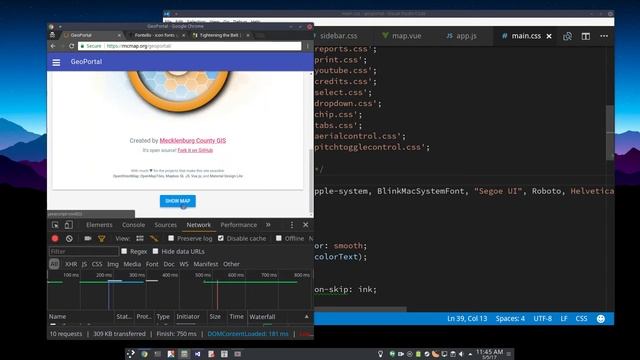This screenshot has height=360, width=640.
Task: Toggle the network filter funnel icon
Action: [x=102, y=238]
